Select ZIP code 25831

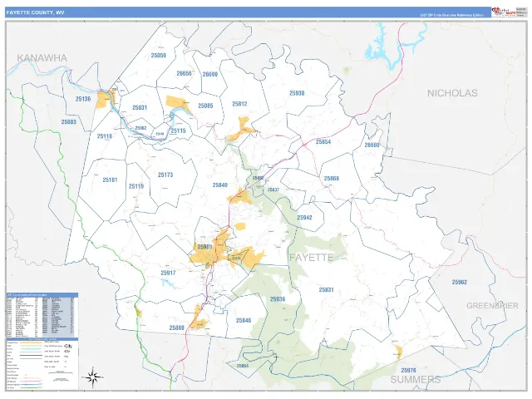(326, 290)
